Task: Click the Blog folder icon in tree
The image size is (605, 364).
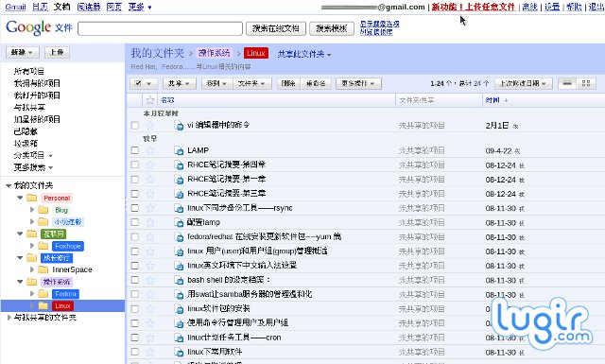Action: coord(43,210)
